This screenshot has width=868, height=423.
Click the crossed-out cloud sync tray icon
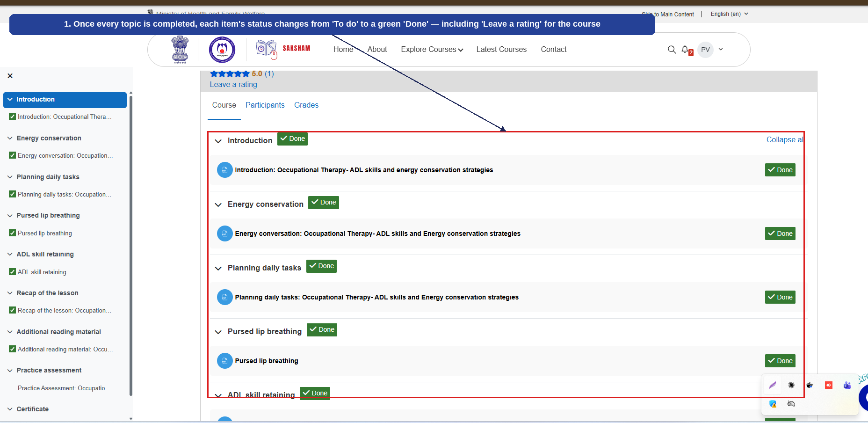click(791, 404)
